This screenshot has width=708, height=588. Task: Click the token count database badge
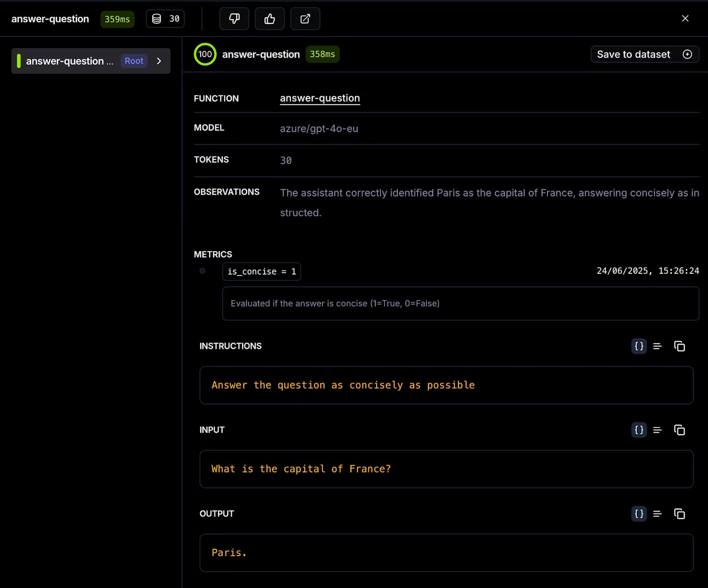pos(165,19)
